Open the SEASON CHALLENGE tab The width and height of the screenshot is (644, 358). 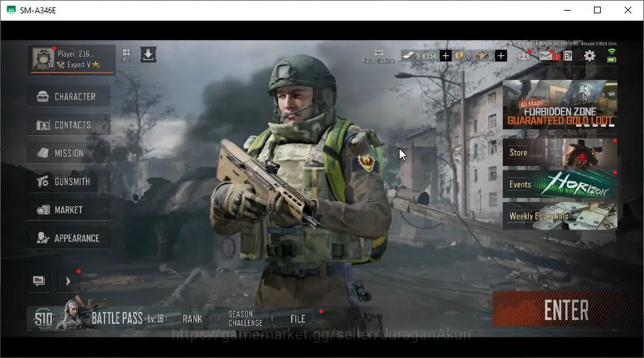245,319
